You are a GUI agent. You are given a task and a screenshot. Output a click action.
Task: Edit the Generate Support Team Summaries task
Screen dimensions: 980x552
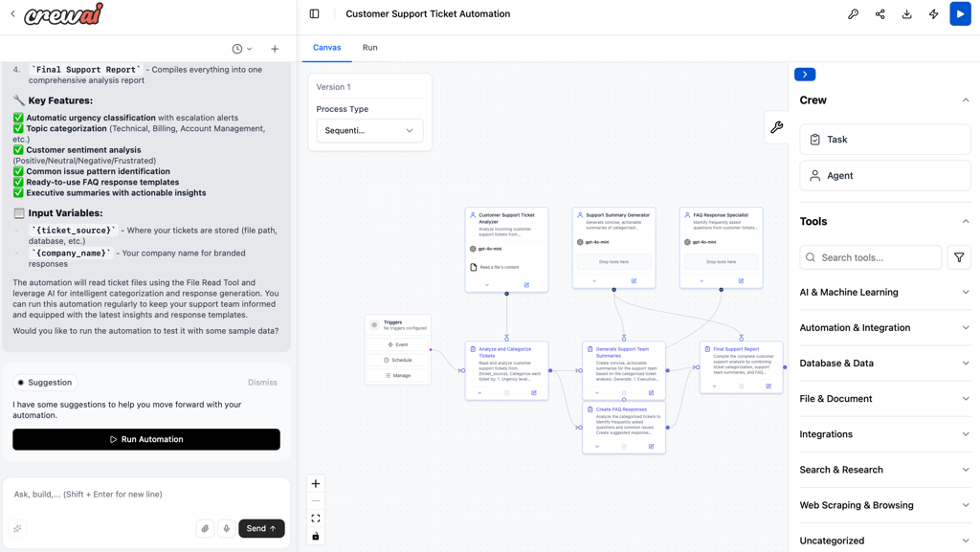(x=651, y=393)
